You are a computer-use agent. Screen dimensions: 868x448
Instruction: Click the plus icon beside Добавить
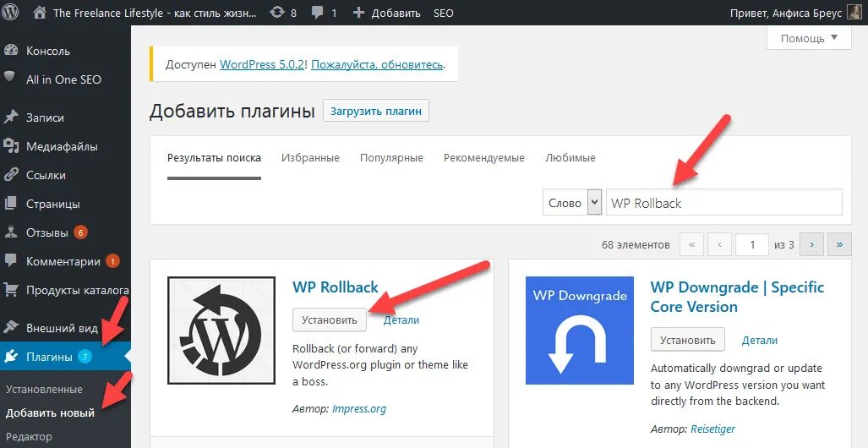pos(358,13)
